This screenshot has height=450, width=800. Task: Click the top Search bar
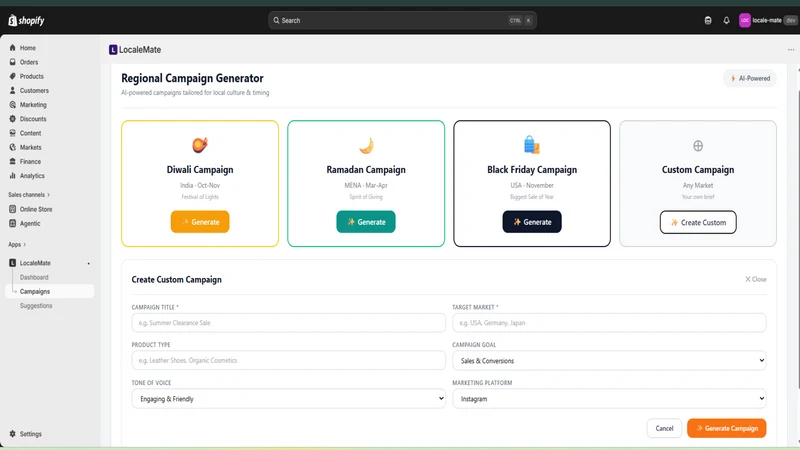402,20
